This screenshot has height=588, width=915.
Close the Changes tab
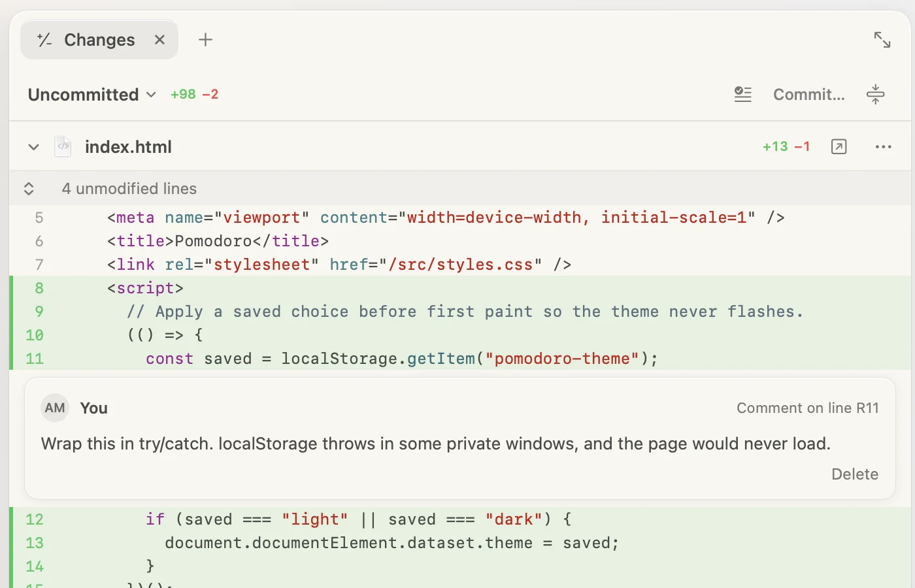(159, 40)
